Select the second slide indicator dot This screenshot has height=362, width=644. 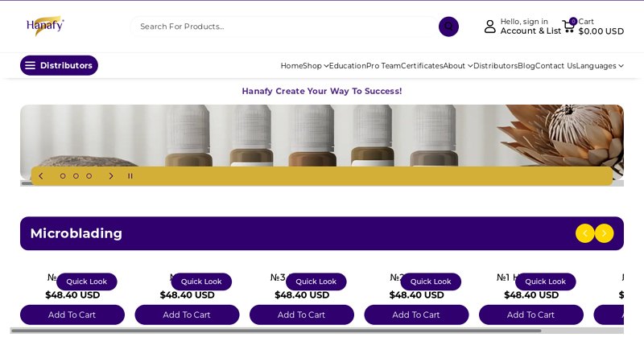pyautogui.click(x=76, y=176)
